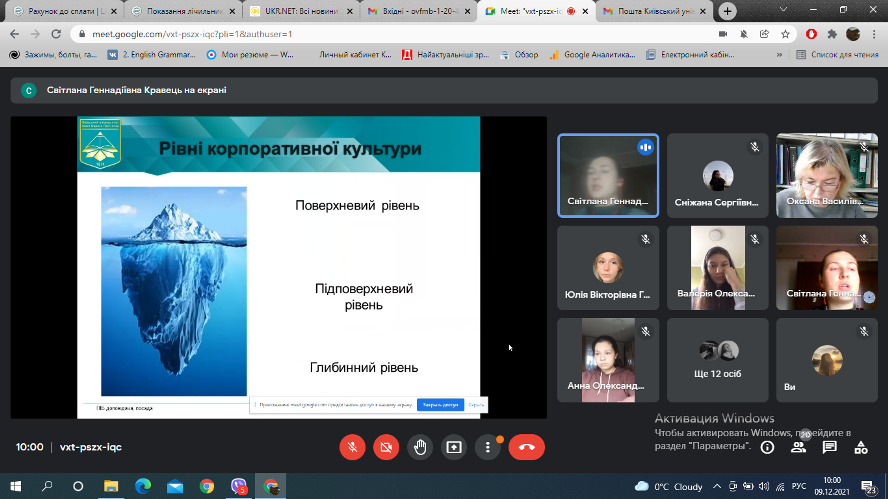Reload the Meet page

[x=56, y=34]
